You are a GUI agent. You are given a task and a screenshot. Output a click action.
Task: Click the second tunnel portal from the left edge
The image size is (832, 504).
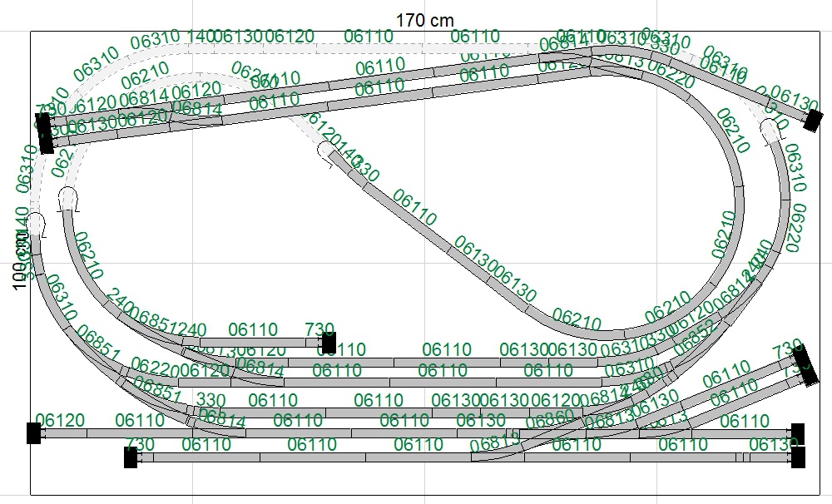click(x=67, y=198)
